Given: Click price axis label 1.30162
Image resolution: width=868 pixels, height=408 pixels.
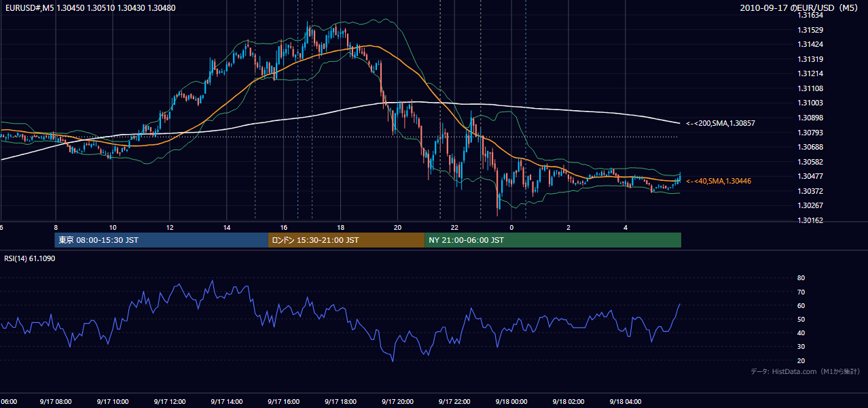Looking at the screenshot, I should click(812, 220).
